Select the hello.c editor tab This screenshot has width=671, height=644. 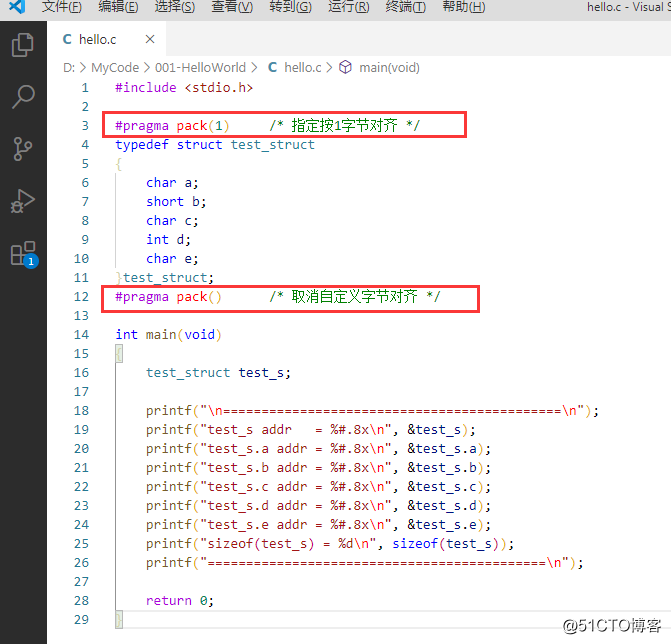(x=106, y=39)
